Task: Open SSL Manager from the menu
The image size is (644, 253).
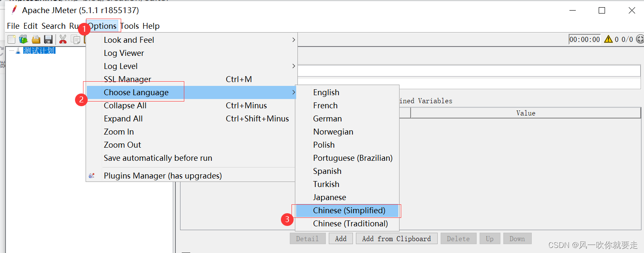Action: [x=191, y=79]
